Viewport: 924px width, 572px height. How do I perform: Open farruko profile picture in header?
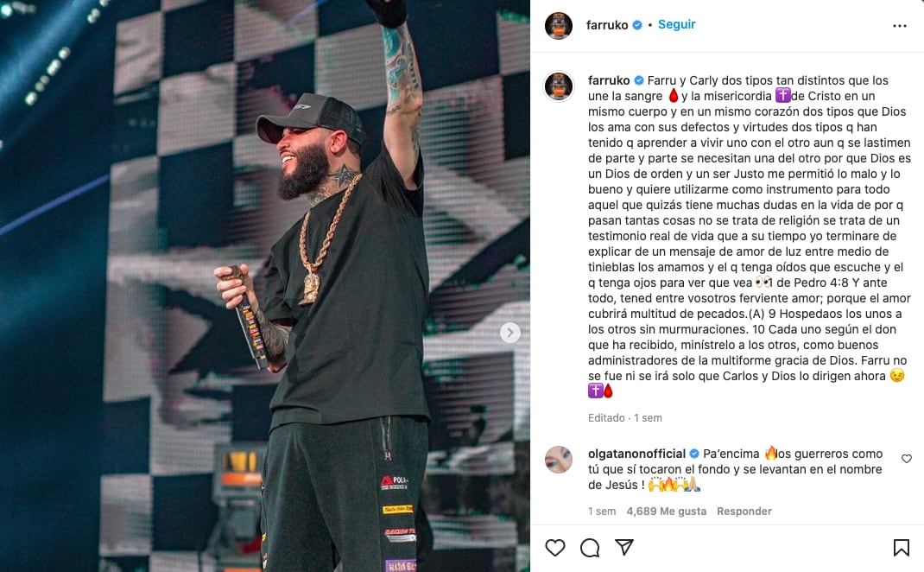[x=558, y=25]
